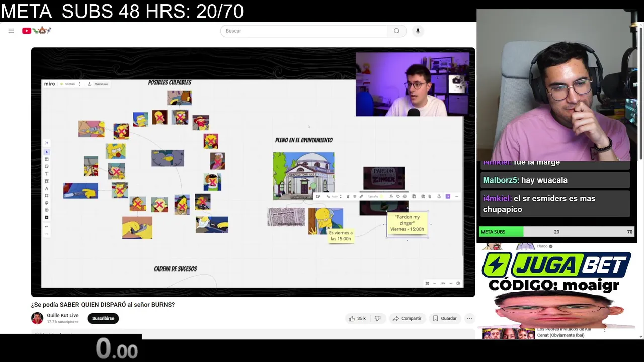Click the Springfield town hall image
Image resolution: width=644 pixels, height=362 pixels.
303,175
